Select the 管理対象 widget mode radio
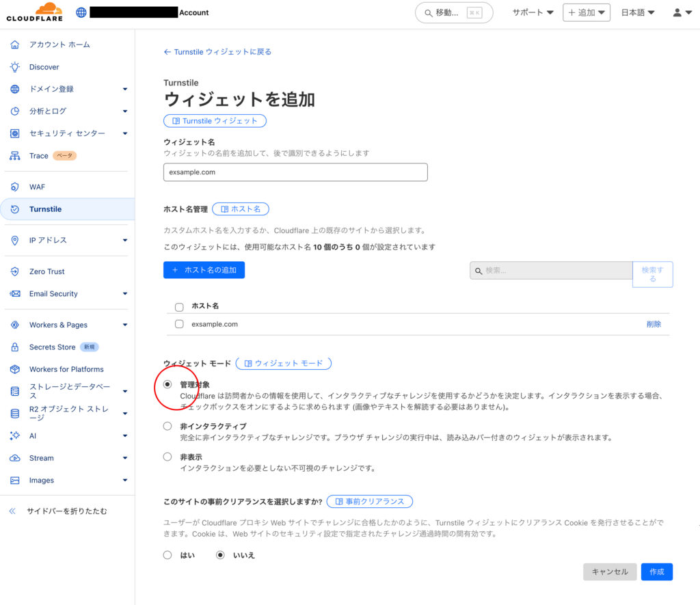 [167, 384]
